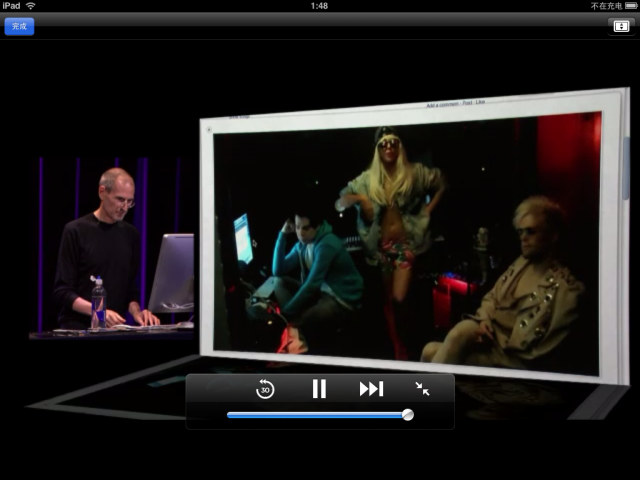Pause the video playback

click(x=319, y=389)
